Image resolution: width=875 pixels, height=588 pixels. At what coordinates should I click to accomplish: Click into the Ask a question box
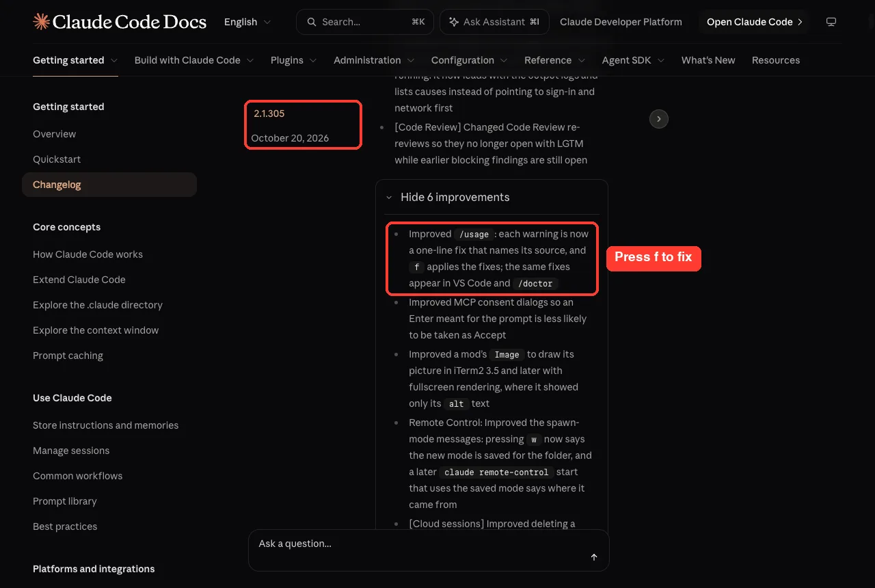(429, 550)
